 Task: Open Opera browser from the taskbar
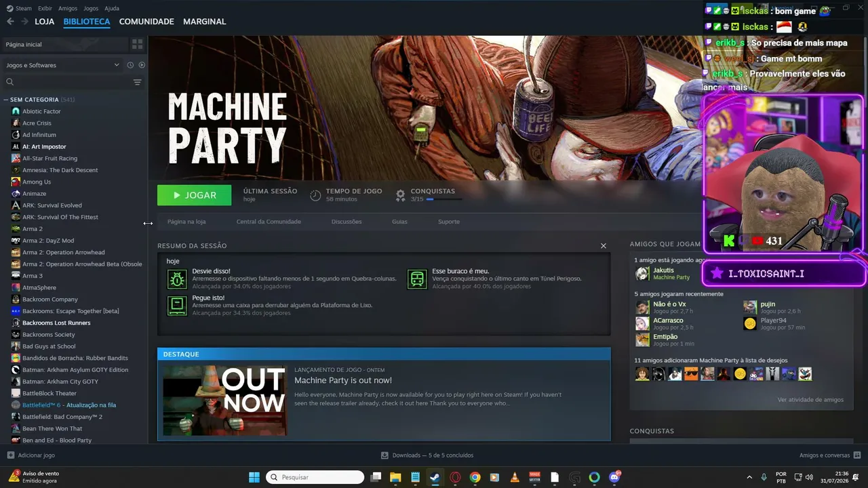click(455, 477)
